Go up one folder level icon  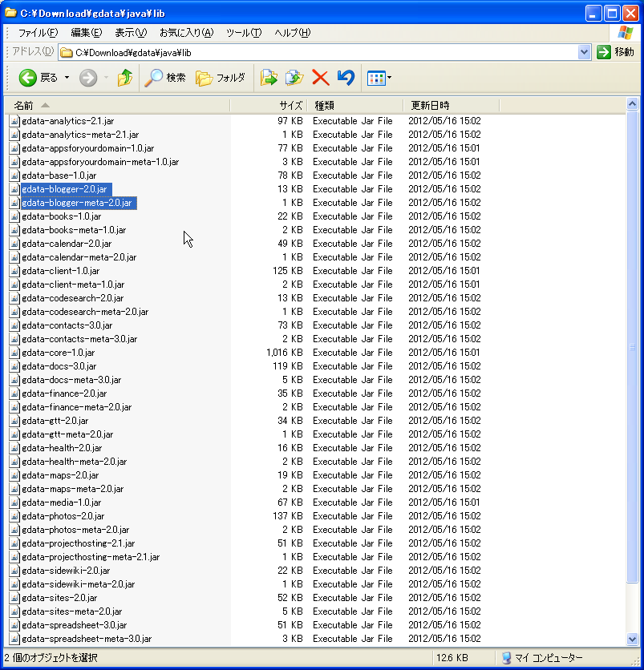(x=125, y=78)
